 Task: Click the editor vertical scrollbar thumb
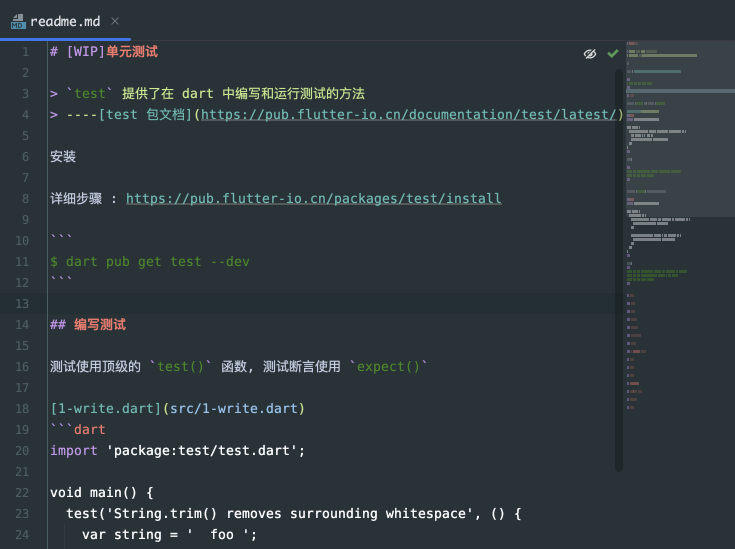click(x=619, y=270)
